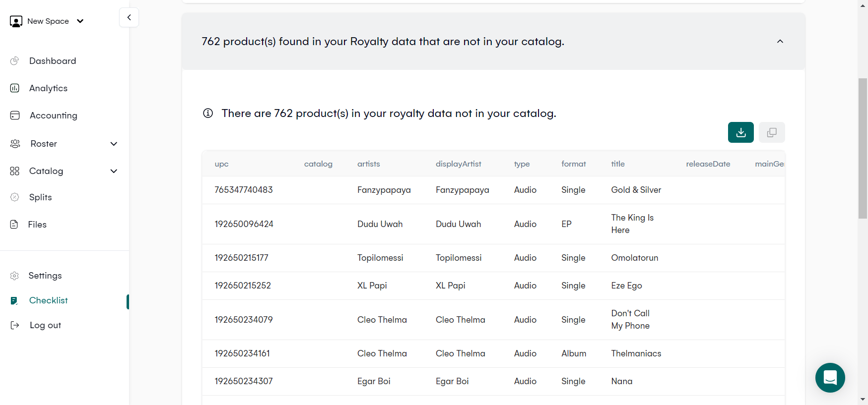The width and height of the screenshot is (868, 405).
Task: Click Don't Call My Phone title cell
Action: coord(630,320)
